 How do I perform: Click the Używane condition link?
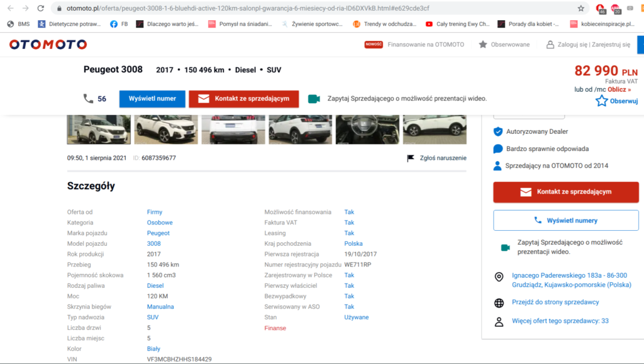tap(357, 317)
